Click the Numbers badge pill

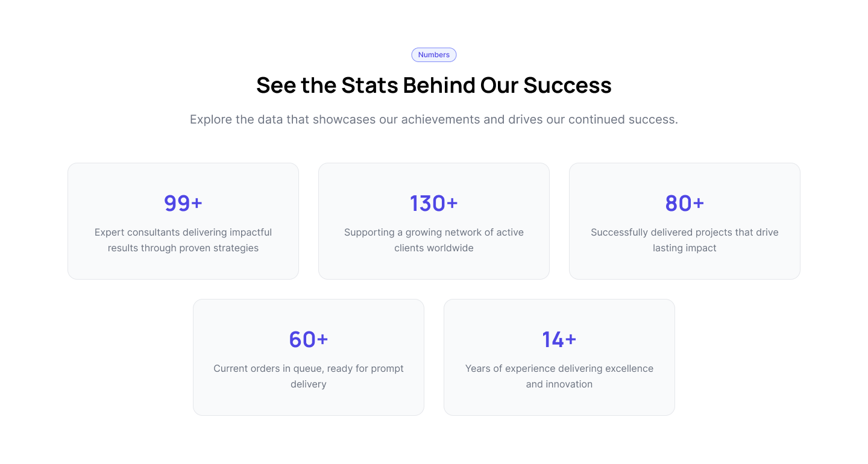434,55
